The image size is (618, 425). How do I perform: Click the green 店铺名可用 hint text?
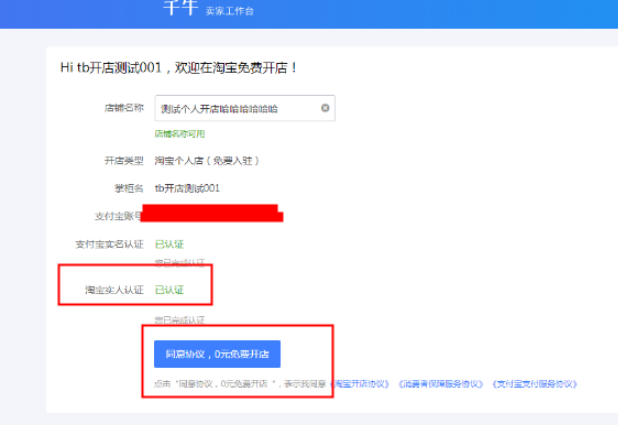179,133
